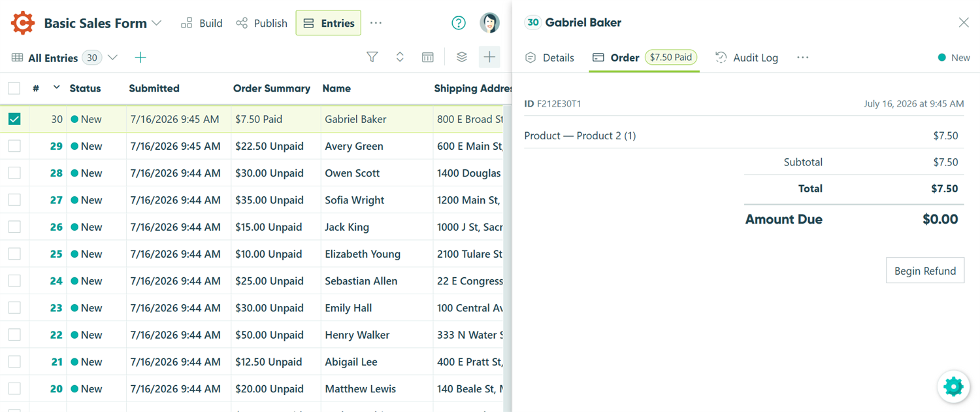Check the entry 26 checkbox
The image size is (980, 412).
tap(14, 227)
